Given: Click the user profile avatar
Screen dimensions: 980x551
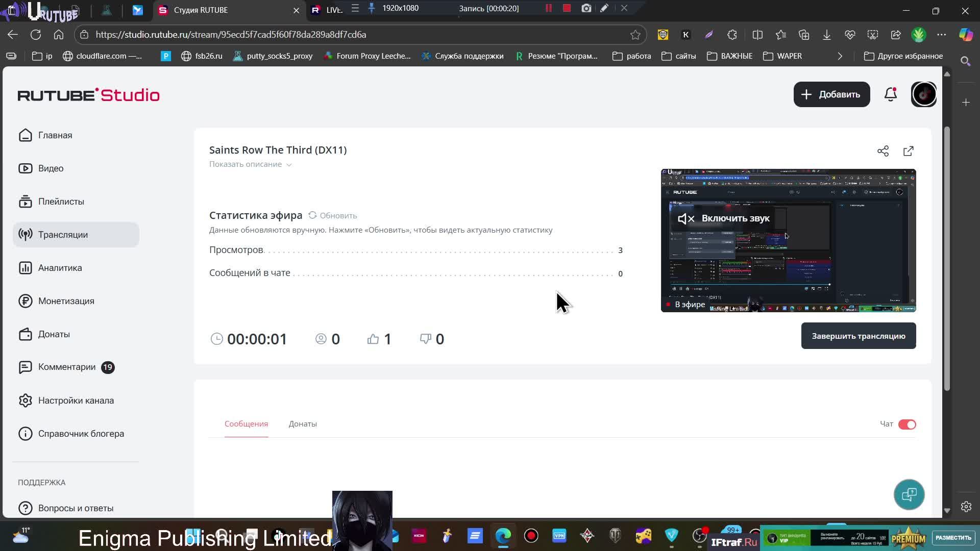Looking at the screenshot, I should 924,94.
